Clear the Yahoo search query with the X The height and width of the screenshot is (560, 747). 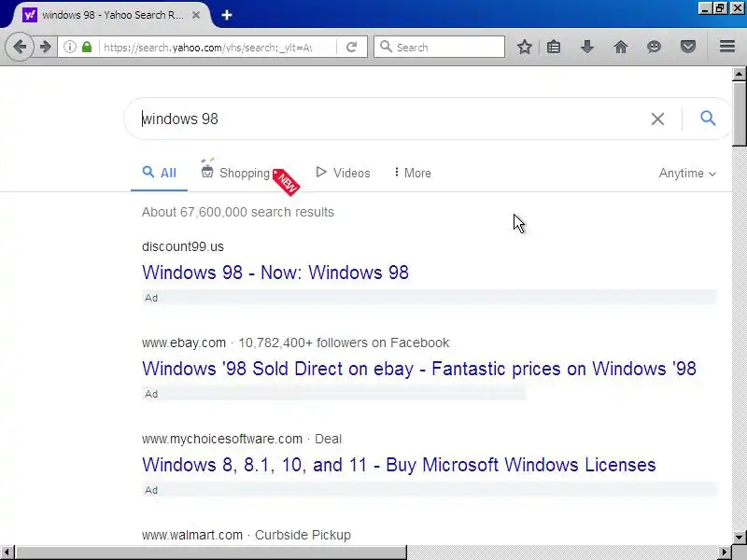(657, 119)
